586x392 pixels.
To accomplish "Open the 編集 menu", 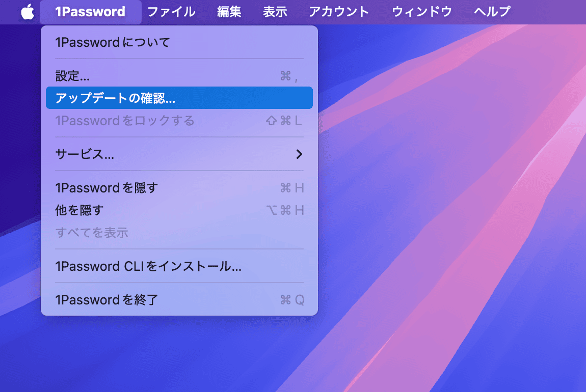I will click(229, 12).
